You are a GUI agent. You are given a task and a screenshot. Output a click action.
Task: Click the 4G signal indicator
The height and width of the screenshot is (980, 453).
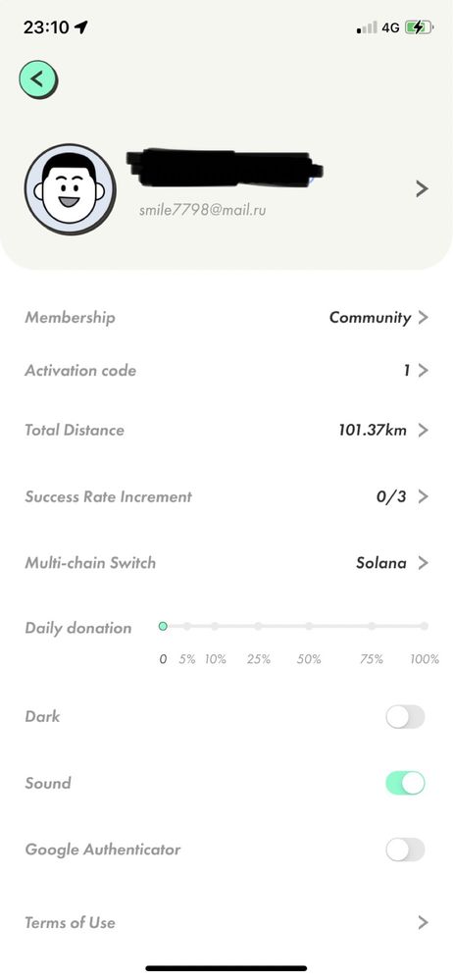tap(390, 27)
